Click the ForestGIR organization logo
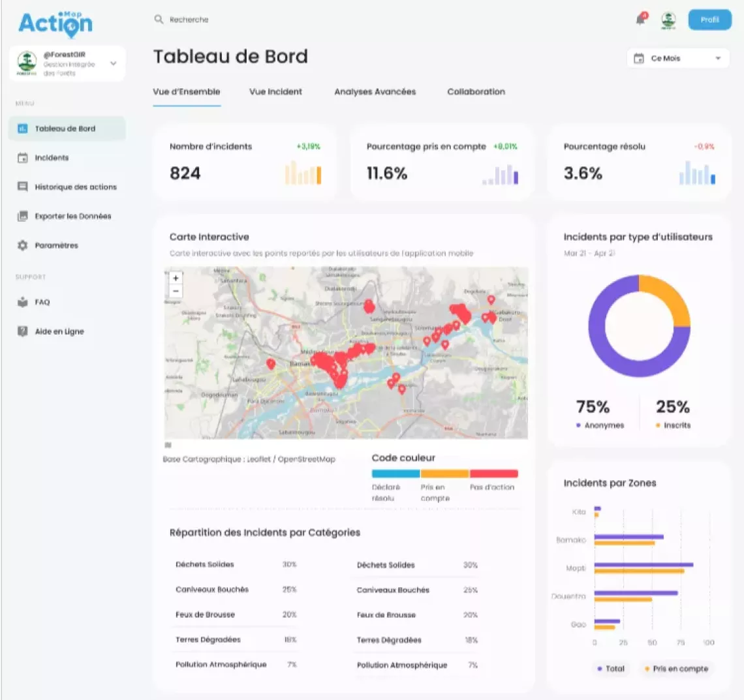744x700 pixels. pos(27,63)
